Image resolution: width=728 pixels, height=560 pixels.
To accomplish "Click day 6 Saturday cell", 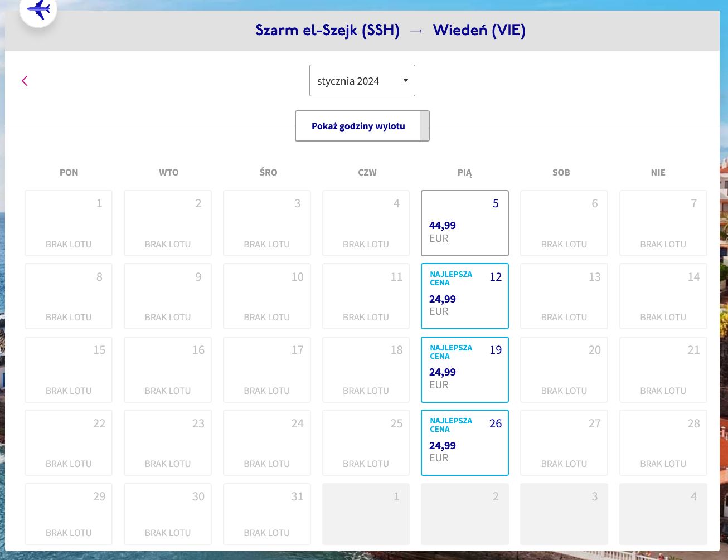I will (564, 223).
